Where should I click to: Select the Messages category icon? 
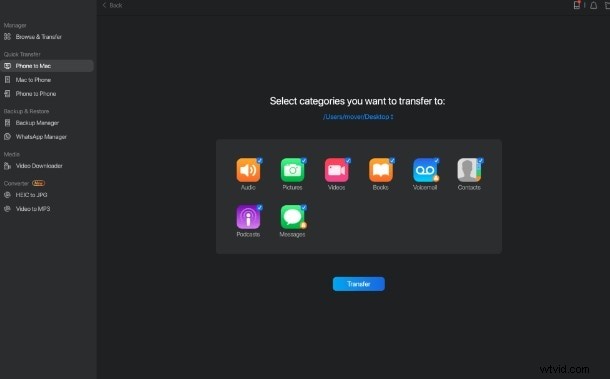292,217
